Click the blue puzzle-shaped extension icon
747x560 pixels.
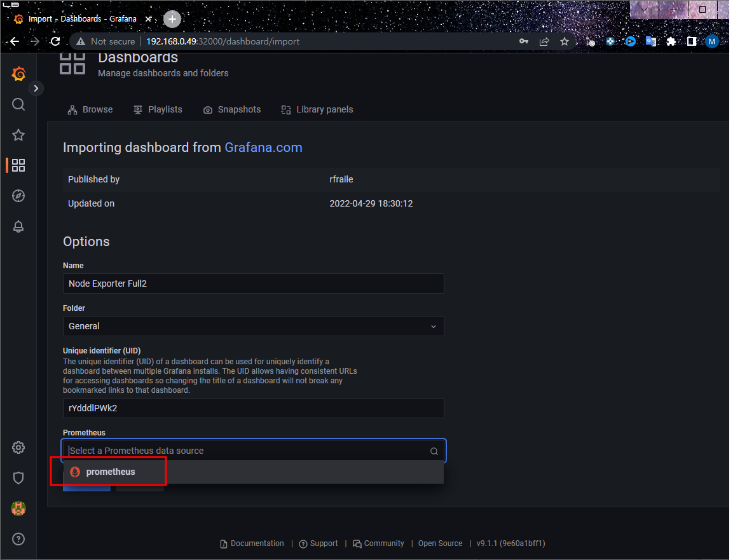[610, 41]
